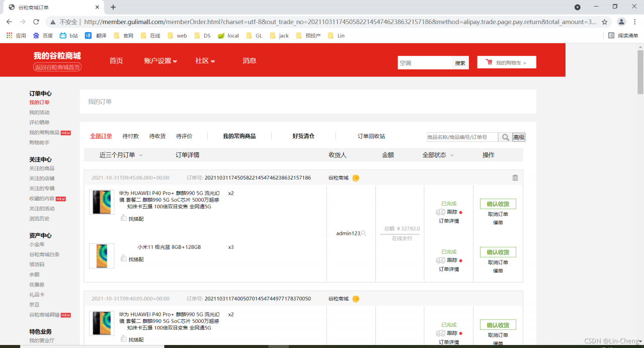Bookmark page with the star icon
This screenshot has width=644, height=348.
605,22
